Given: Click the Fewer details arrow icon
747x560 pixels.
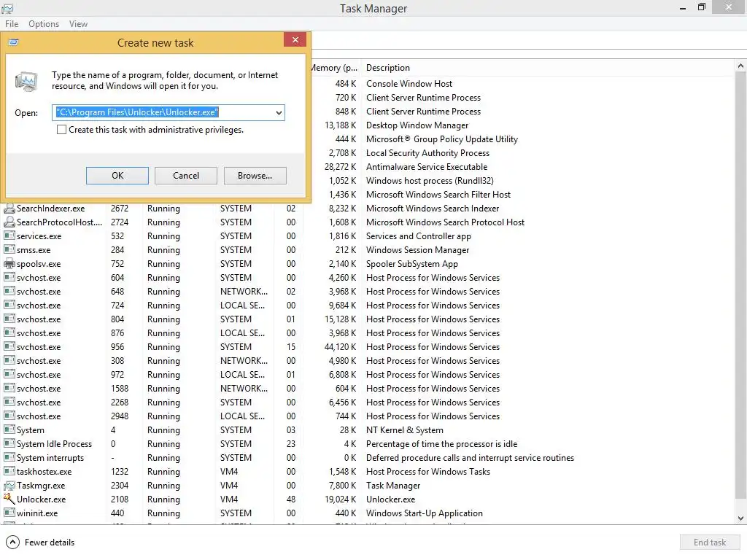Looking at the screenshot, I should tap(13, 542).
